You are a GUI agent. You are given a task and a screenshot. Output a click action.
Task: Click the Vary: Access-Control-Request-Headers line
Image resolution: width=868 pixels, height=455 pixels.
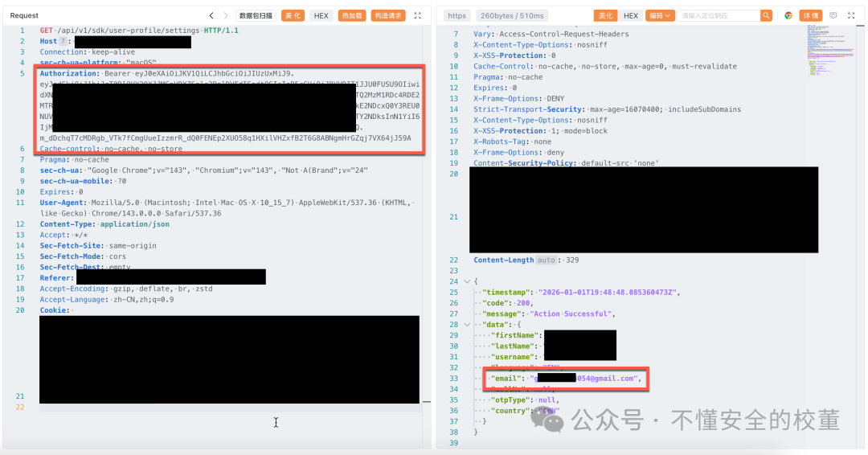[551, 34]
